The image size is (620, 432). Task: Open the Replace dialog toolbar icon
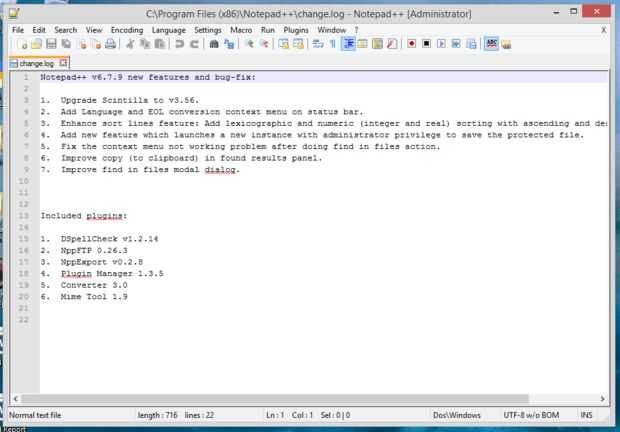pos(229,44)
